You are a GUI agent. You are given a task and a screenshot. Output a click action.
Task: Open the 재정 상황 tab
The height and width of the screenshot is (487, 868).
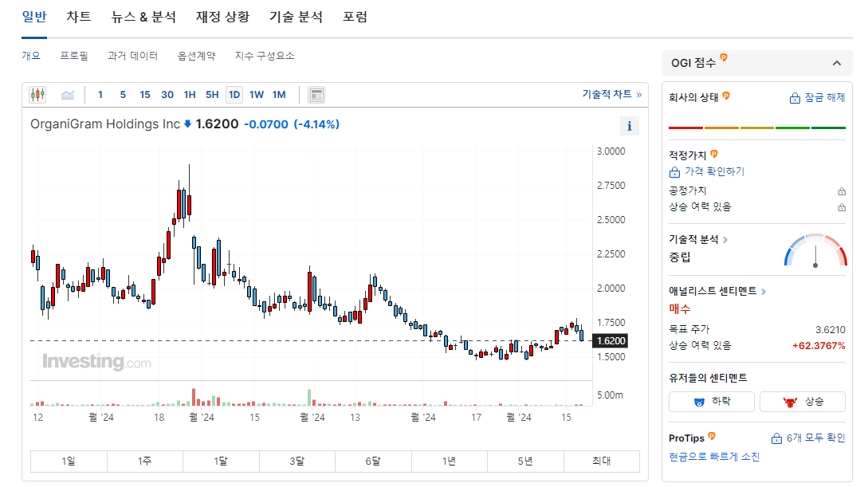coord(222,17)
